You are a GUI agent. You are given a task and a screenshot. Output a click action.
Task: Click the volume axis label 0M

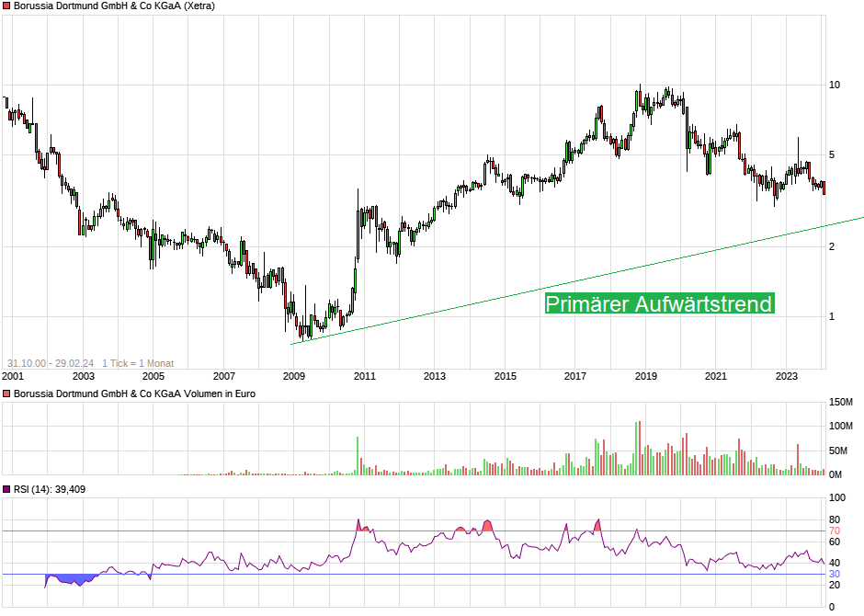tap(836, 474)
